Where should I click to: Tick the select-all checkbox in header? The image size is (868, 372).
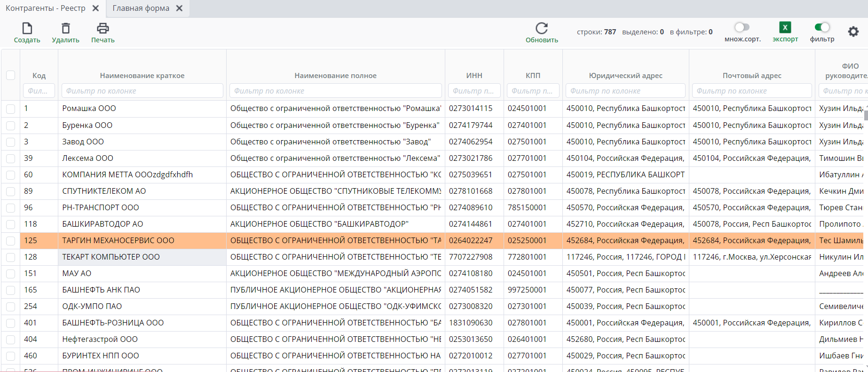click(x=10, y=75)
